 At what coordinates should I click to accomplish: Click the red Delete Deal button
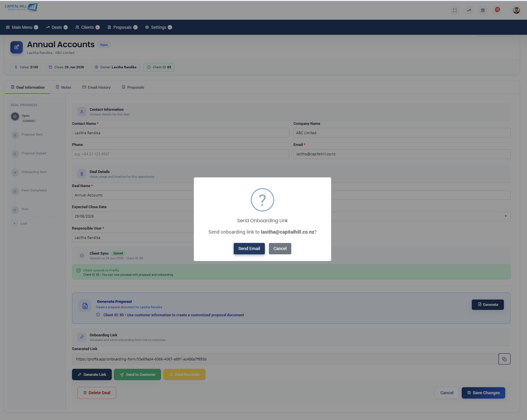click(97, 393)
